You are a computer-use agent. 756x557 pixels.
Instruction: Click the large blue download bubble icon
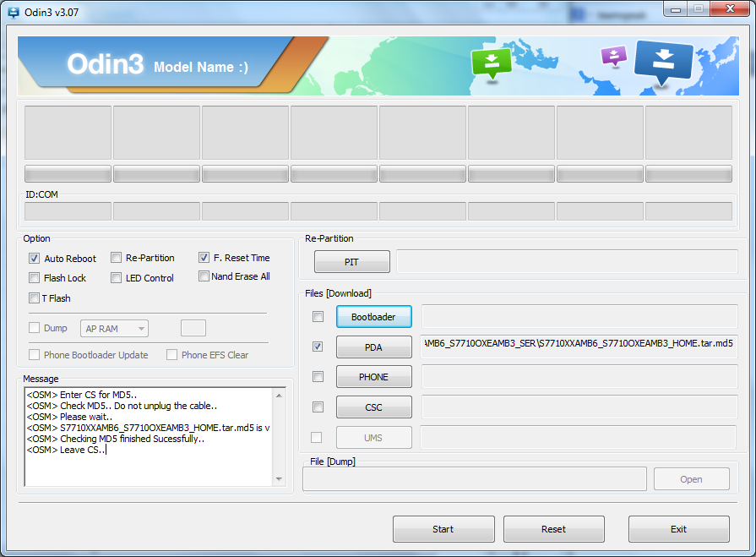664,63
